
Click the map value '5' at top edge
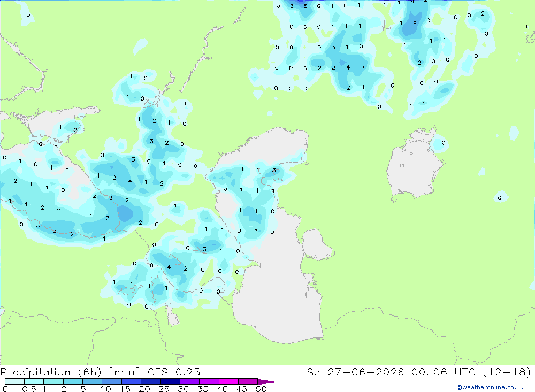pos(305,6)
